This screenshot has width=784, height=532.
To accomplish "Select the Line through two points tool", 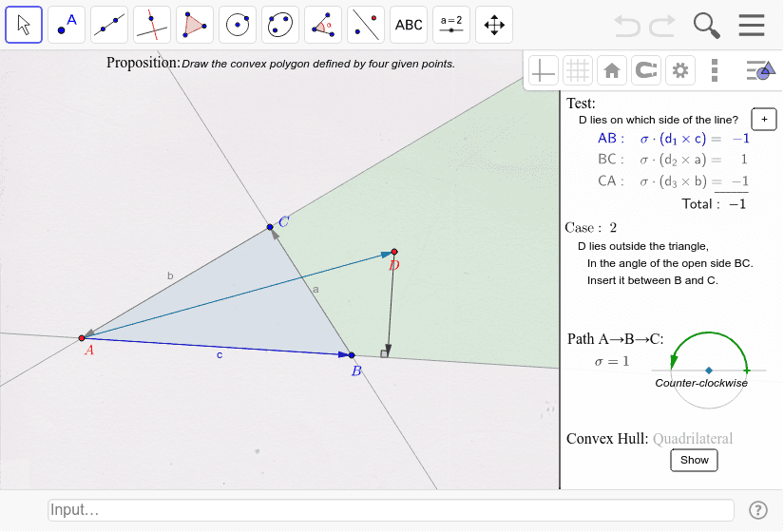I will 109,25.
